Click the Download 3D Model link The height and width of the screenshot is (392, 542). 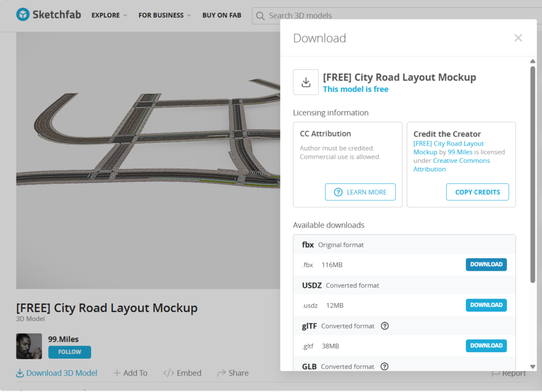61,373
